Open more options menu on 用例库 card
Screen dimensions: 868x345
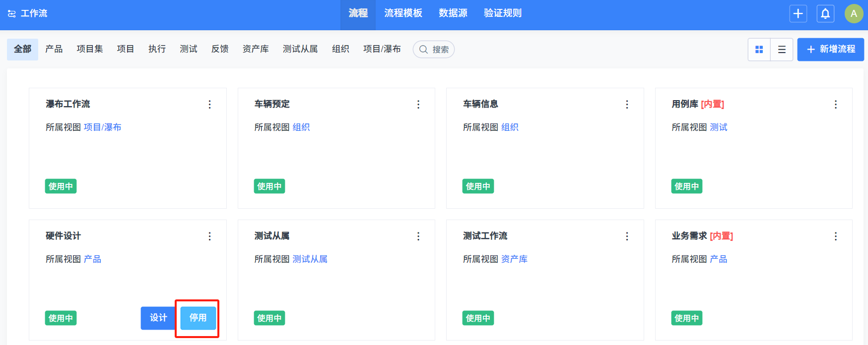click(x=836, y=105)
